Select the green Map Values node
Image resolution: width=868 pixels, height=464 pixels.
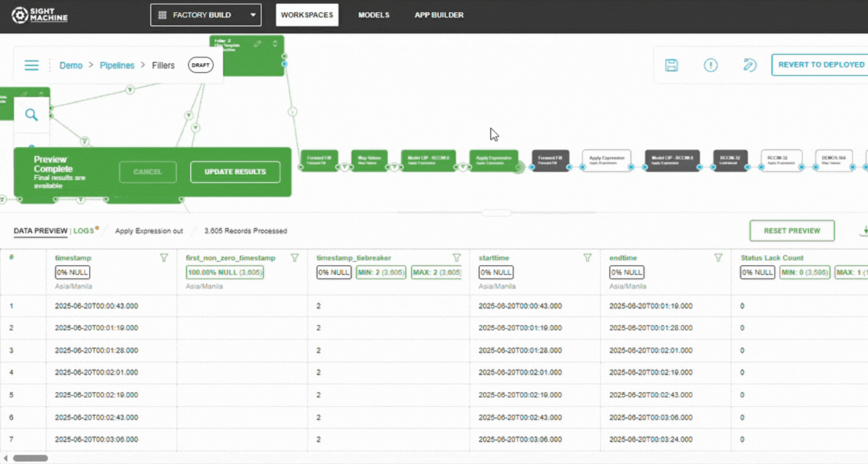point(369,160)
